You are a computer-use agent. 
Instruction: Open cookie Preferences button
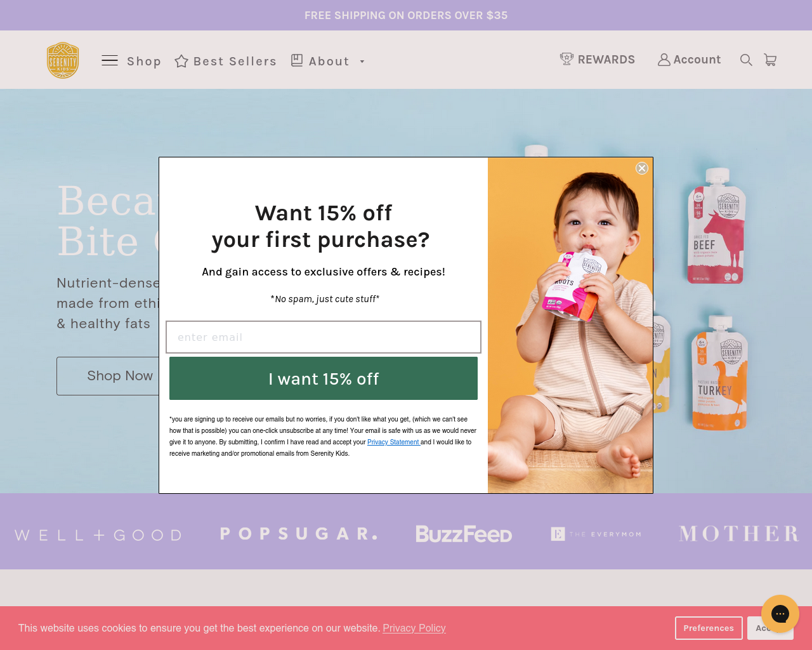(x=709, y=628)
